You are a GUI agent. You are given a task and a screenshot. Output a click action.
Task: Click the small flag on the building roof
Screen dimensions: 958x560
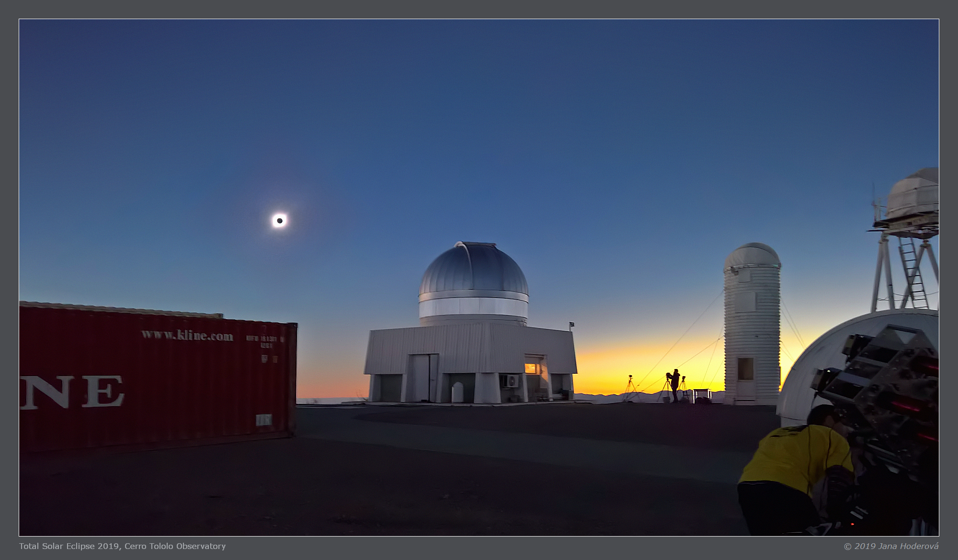(x=571, y=325)
